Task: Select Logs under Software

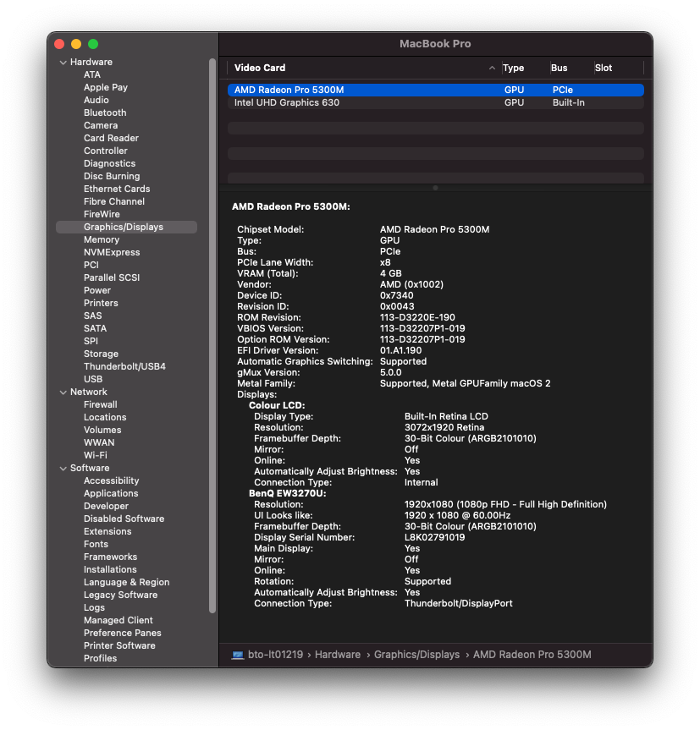Action: tap(94, 607)
